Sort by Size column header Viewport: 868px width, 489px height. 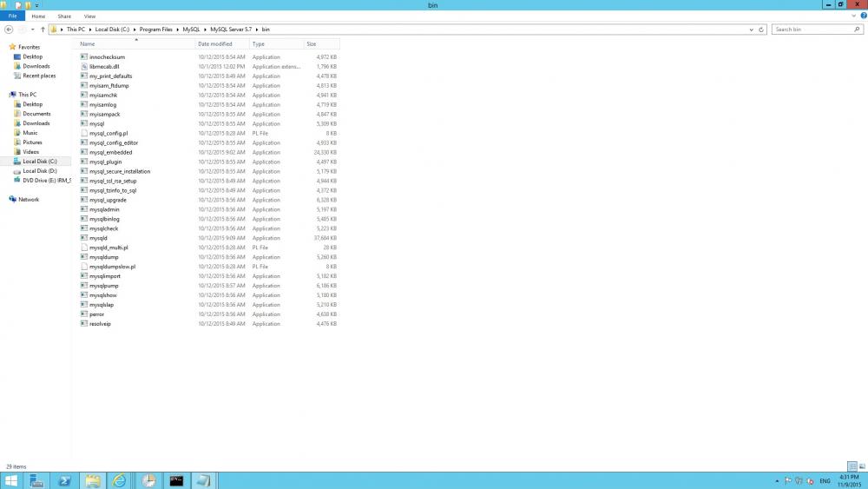(321, 43)
